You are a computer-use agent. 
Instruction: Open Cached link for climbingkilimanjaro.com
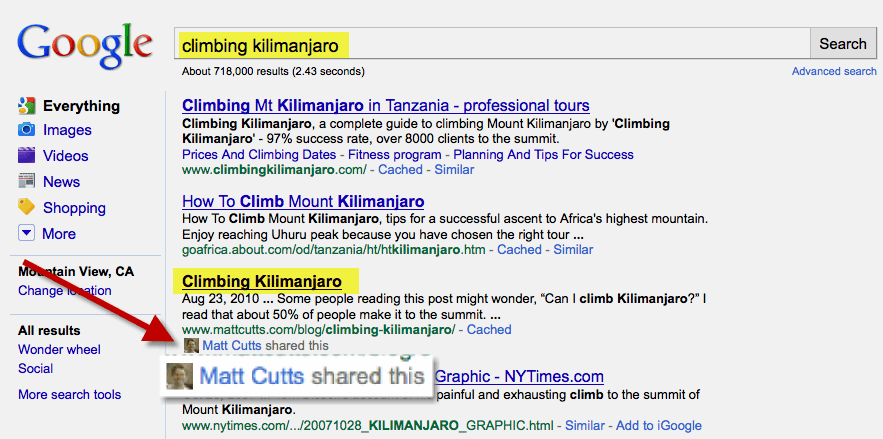click(400, 169)
